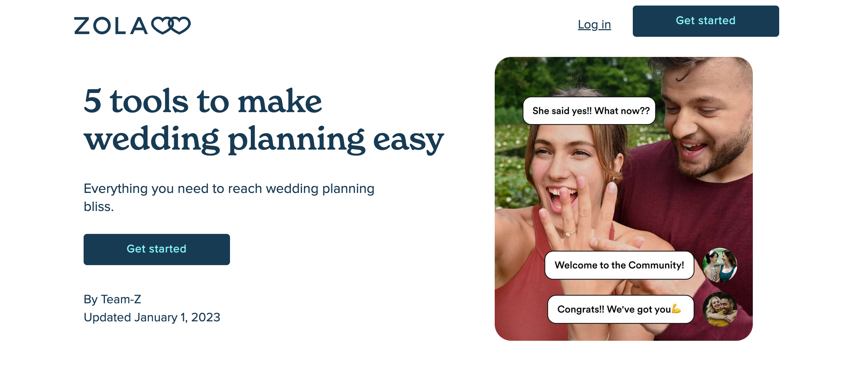Click the header Get started button
Viewport: 868px width, 372px height.
point(706,21)
